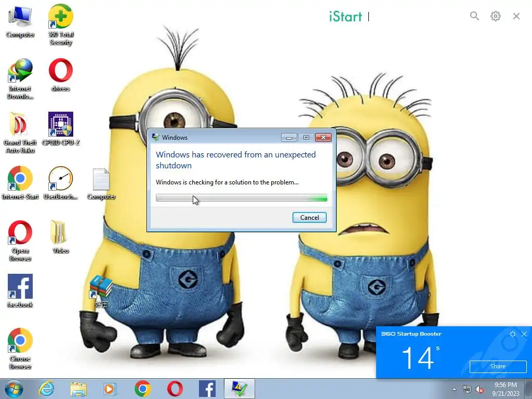Open Opera from the taskbar

pos(175,389)
